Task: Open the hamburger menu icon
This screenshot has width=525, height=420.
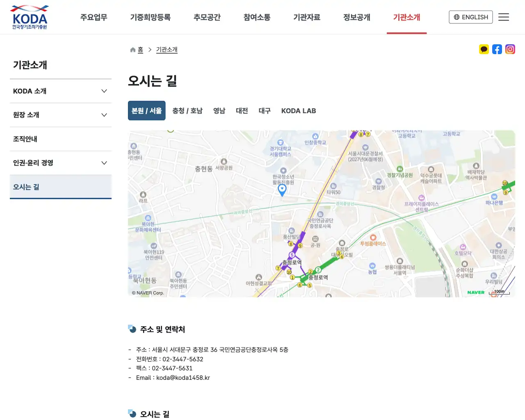Action: [x=504, y=17]
